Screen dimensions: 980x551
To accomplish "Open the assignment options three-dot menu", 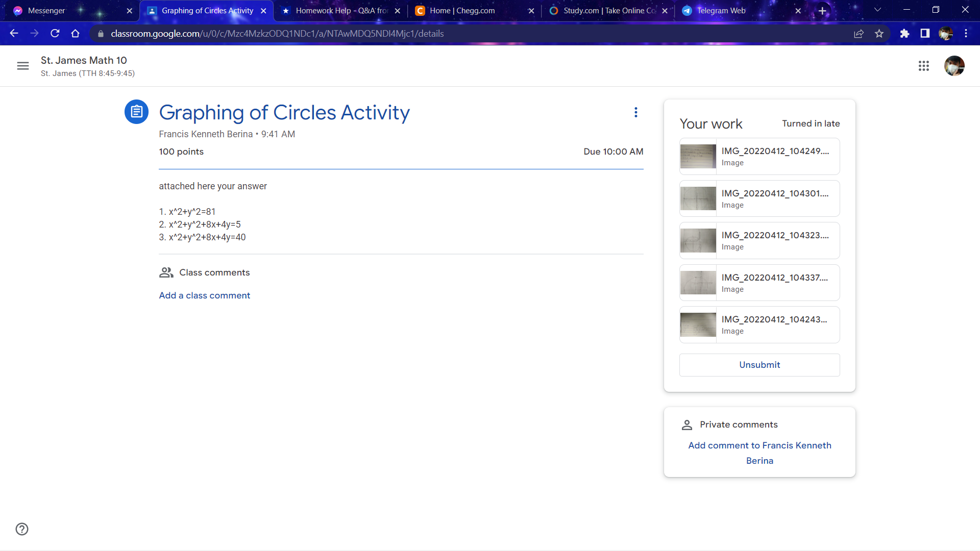I will point(635,112).
